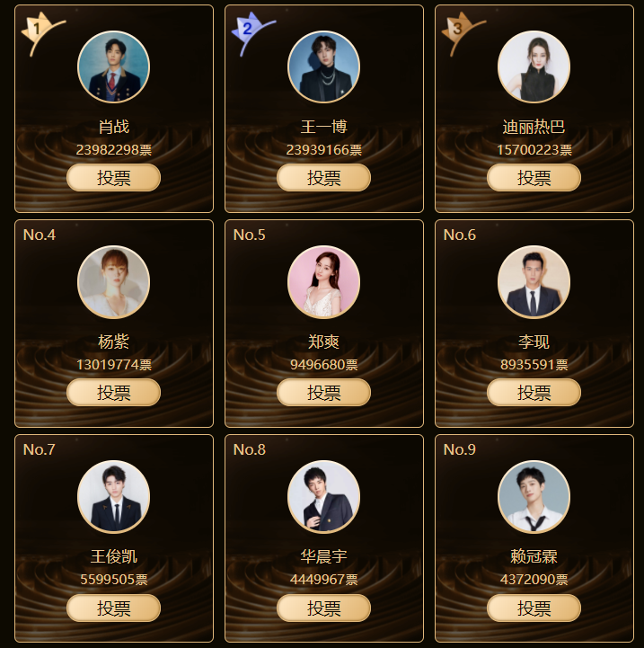The width and height of the screenshot is (644, 648).
Task: Click the gold rank 1 crown badge
Action: 41,33
